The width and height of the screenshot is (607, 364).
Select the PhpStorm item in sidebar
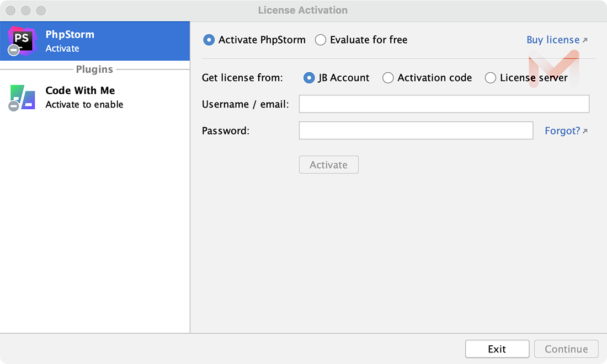coord(95,41)
